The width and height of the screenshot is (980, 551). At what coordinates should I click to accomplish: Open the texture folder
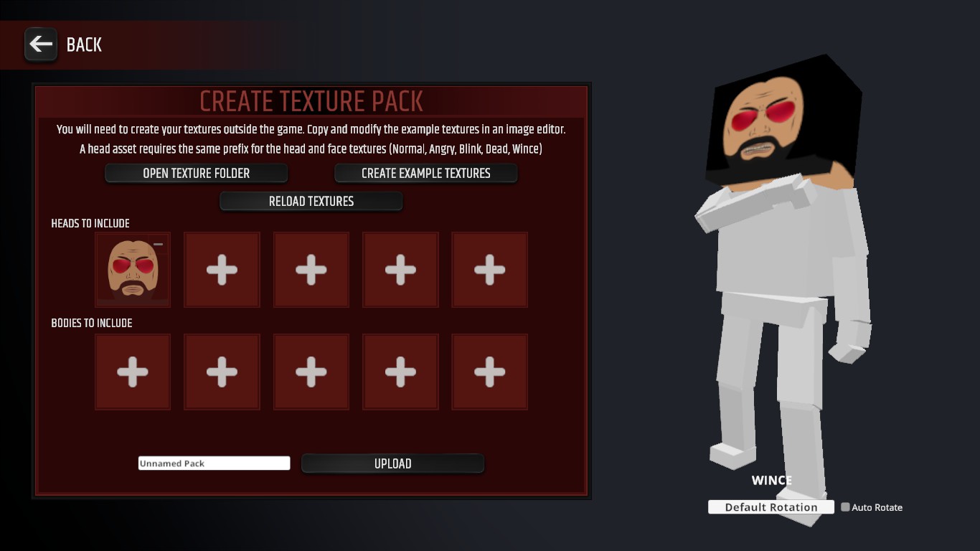tap(197, 173)
